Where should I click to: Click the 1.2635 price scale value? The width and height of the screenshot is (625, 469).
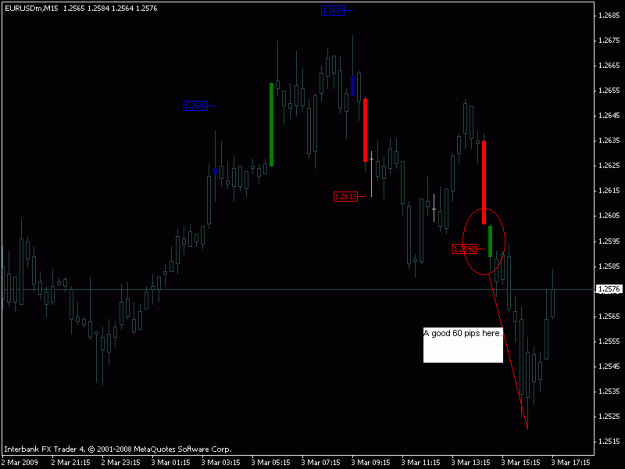[x=609, y=141]
